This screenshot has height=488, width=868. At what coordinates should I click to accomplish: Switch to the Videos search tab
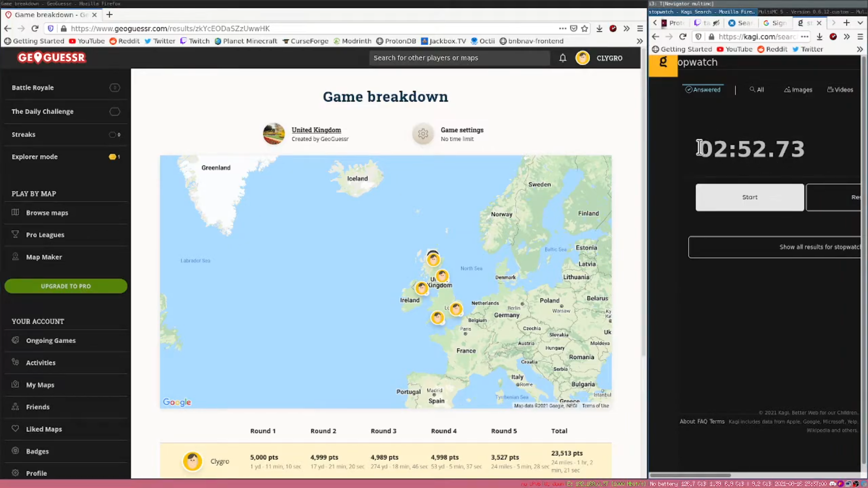coord(840,90)
